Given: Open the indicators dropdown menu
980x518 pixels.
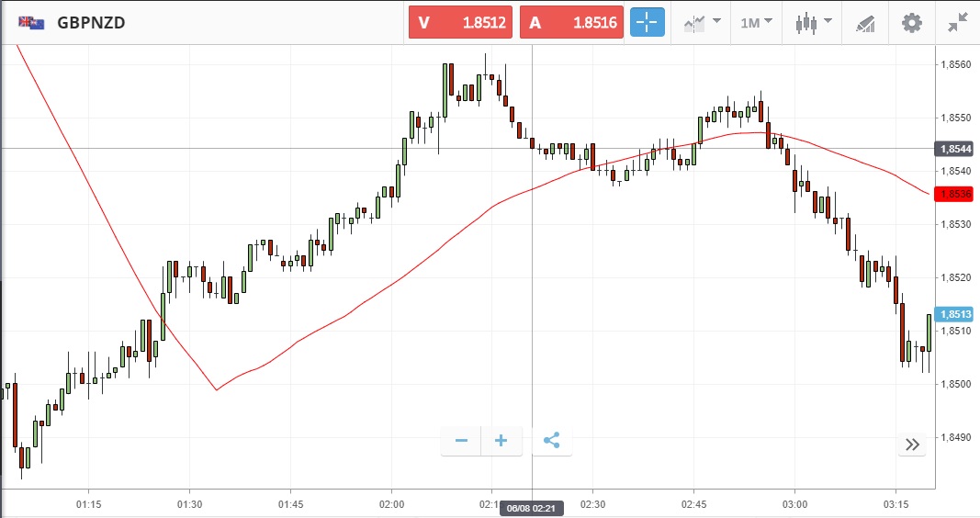Looking at the screenshot, I should click(701, 23).
